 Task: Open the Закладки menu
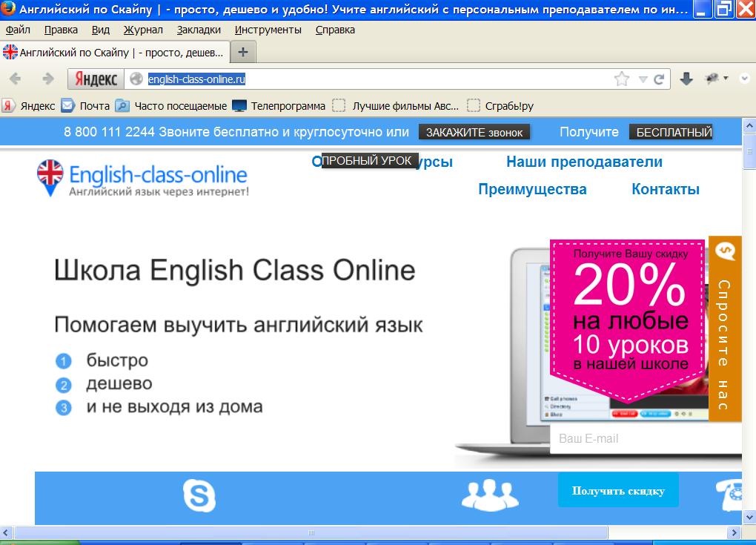pos(199,30)
